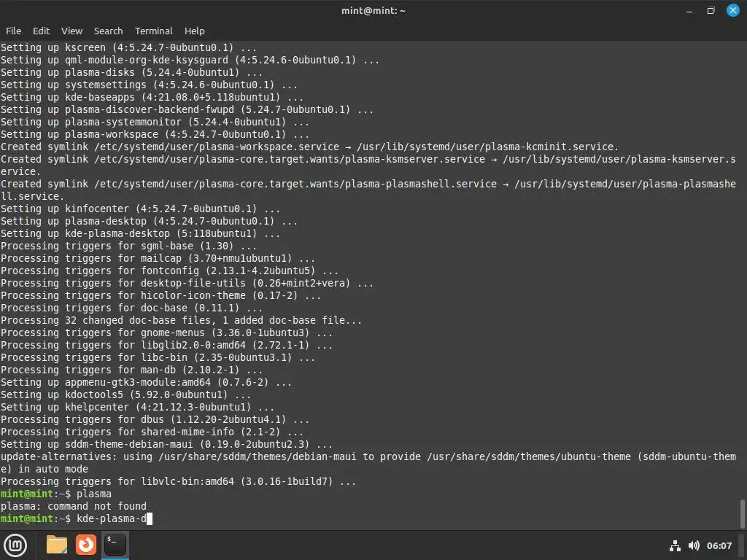Click the 'Setting up systemsettings' line
Viewport: 747px width, 560px height.
click(149, 85)
